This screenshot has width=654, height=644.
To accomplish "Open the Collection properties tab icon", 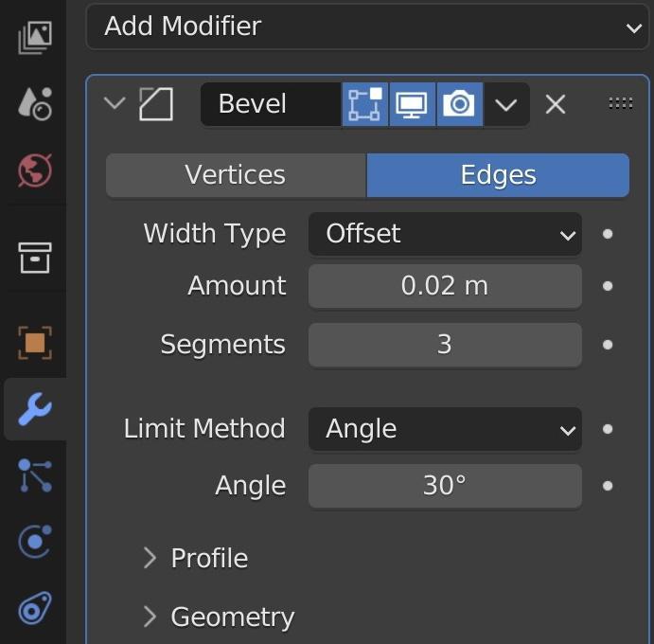I will click(34, 256).
